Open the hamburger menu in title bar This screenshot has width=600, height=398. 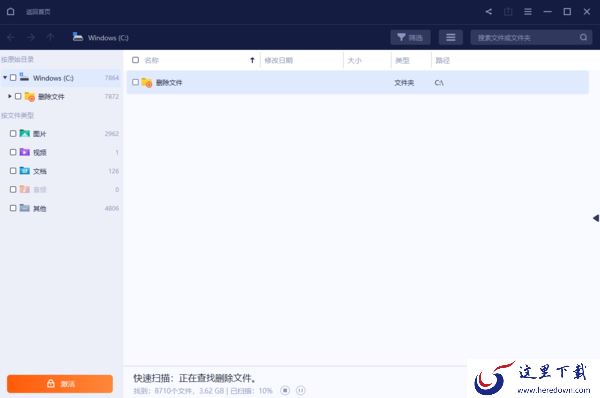(528, 11)
